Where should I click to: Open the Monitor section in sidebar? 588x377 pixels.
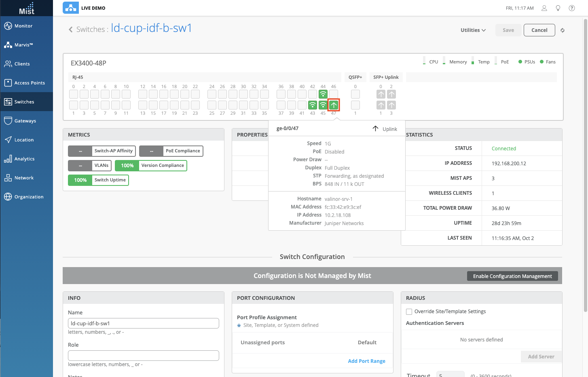click(x=26, y=26)
